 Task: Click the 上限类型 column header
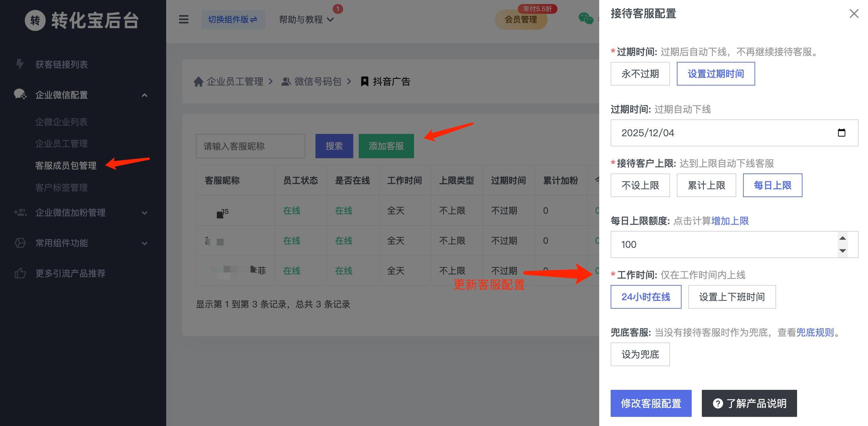[456, 181]
